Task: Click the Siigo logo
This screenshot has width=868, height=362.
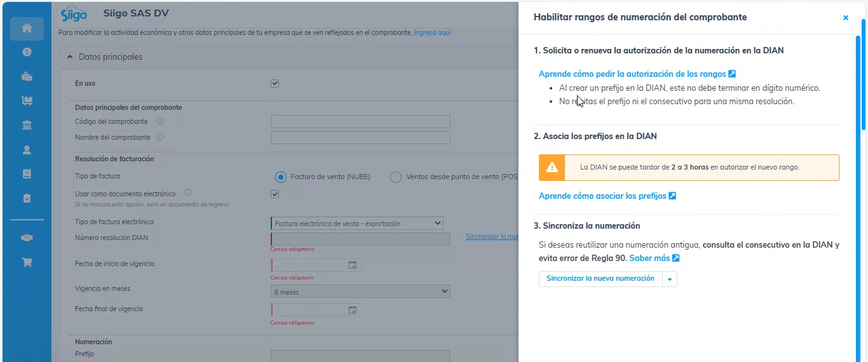Action: [x=74, y=15]
